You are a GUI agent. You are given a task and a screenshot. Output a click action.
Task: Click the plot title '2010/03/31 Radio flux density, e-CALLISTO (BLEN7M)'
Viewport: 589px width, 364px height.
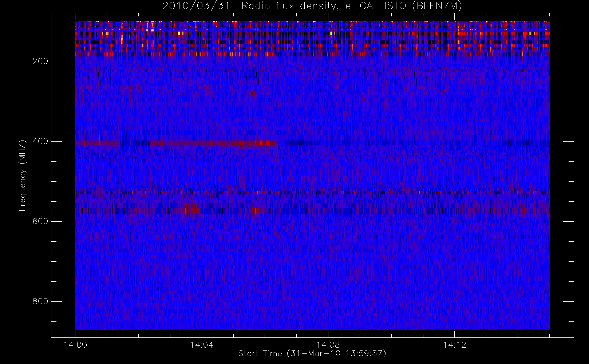[312, 6]
